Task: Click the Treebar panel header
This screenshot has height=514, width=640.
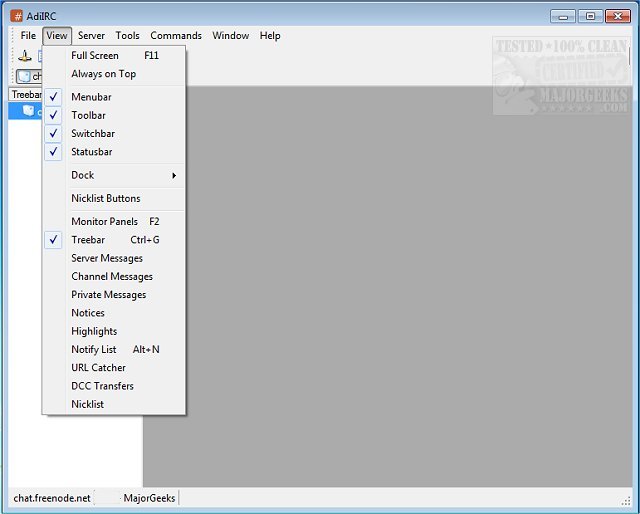Action: coord(25,94)
